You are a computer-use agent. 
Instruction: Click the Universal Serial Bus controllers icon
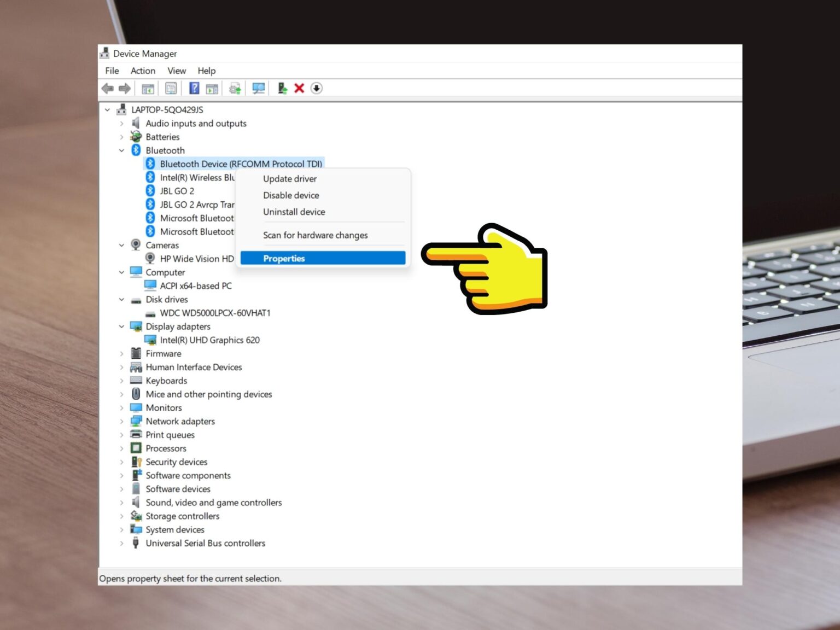[136, 543]
